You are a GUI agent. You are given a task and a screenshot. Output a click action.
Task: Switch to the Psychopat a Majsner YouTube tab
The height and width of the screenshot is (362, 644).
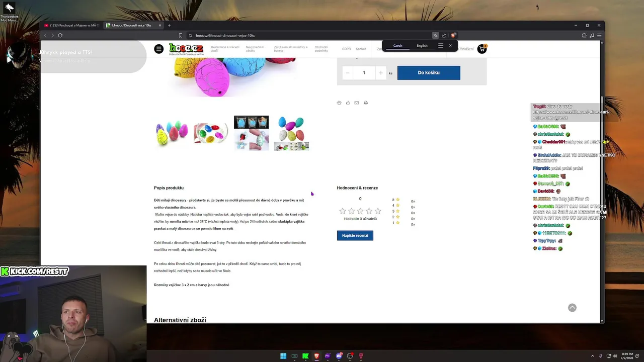click(x=72, y=25)
